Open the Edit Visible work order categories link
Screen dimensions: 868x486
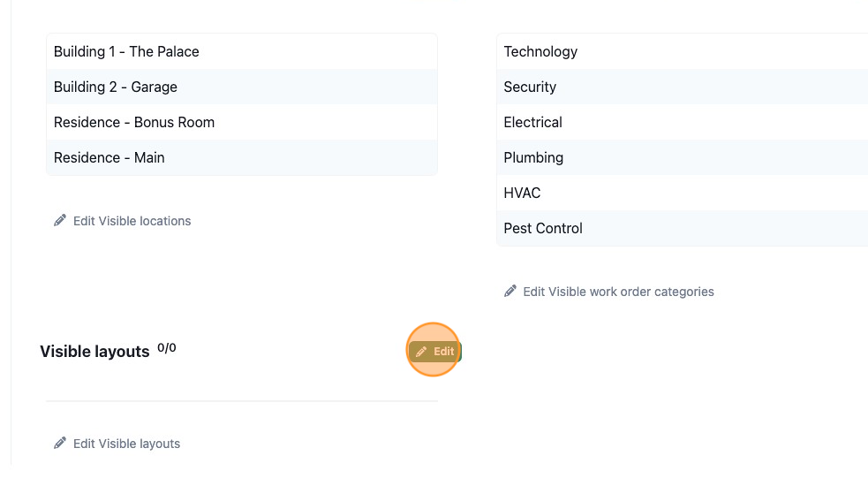click(609, 292)
